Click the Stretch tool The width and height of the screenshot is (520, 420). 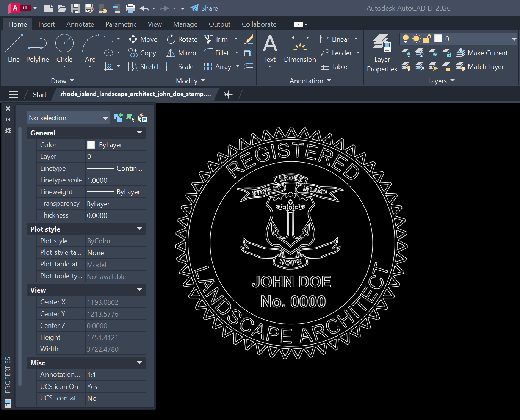[x=144, y=67]
